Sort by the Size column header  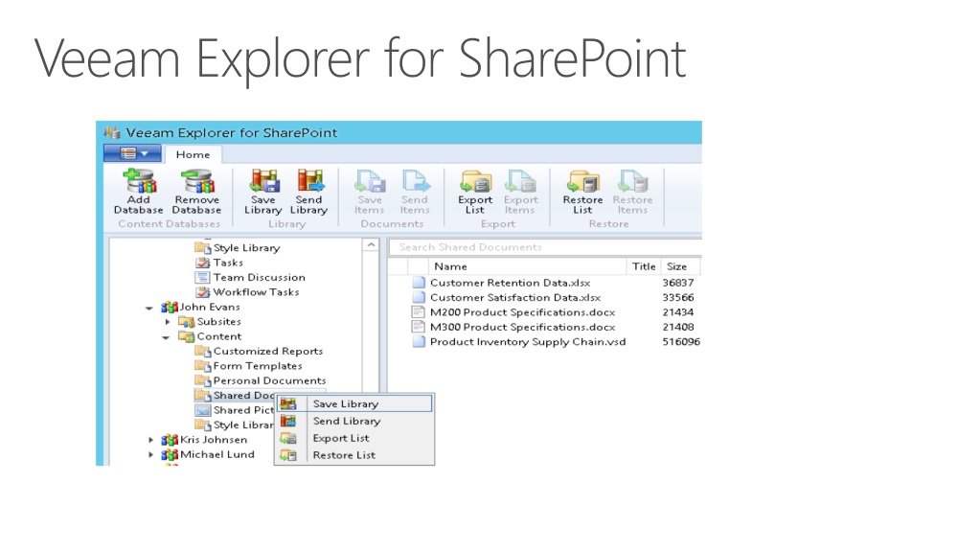[679, 266]
